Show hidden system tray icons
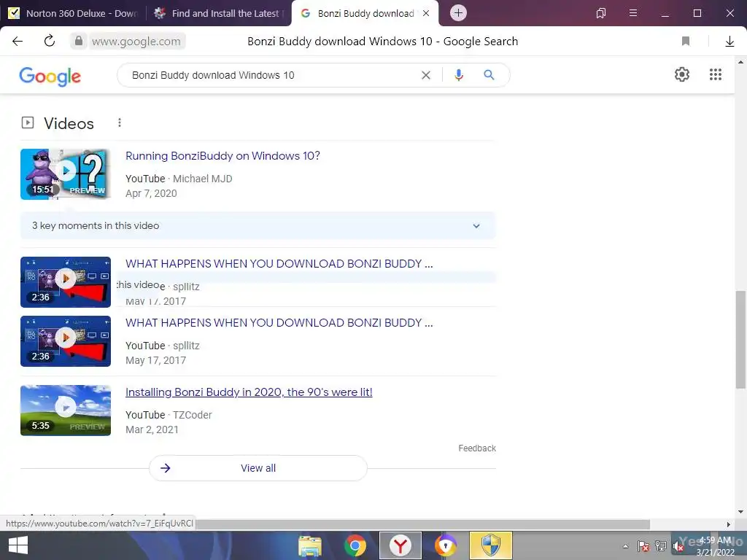The width and height of the screenshot is (747, 560). coord(625,546)
